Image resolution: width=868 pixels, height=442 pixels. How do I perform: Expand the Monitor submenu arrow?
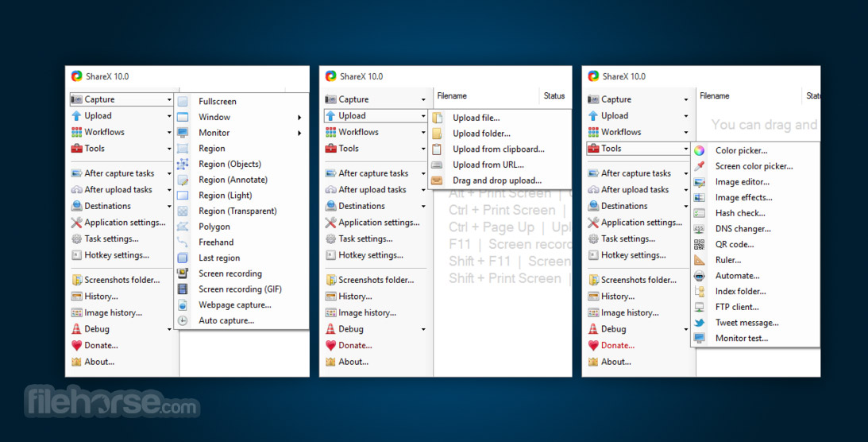(x=299, y=133)
